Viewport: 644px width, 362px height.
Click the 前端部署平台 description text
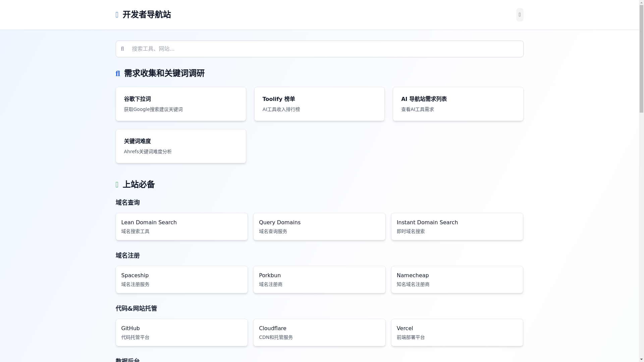[x=411, y=337]
